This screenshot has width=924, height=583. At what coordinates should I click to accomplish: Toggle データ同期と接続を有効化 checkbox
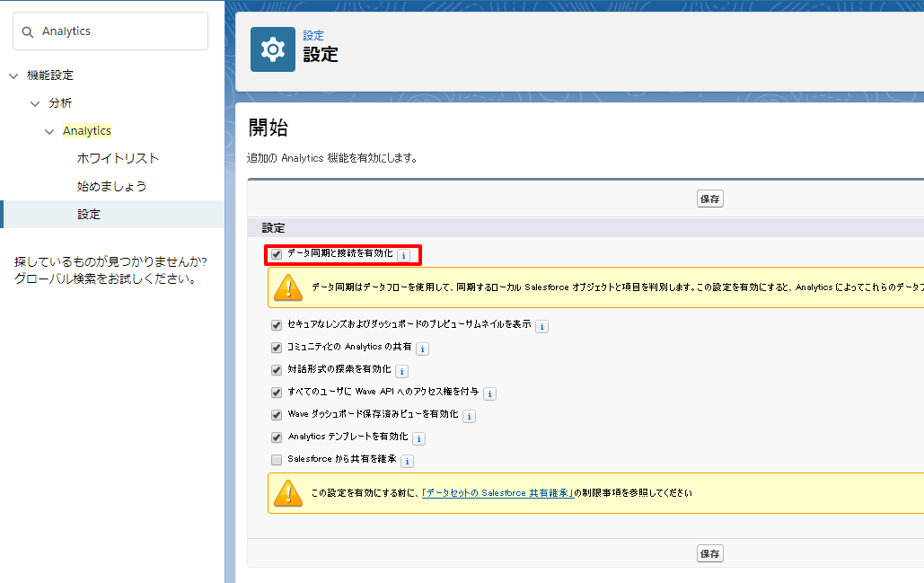coord(277,254)
